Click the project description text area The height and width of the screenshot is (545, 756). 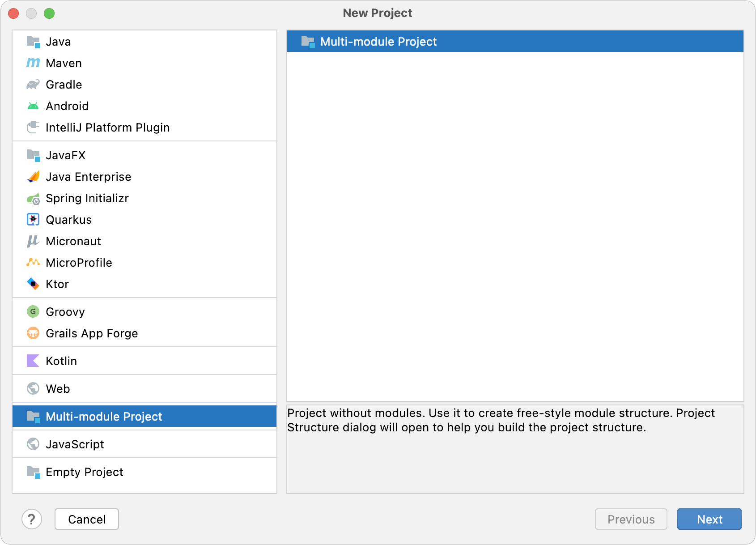pyautogui.click(x=515, y=449)
